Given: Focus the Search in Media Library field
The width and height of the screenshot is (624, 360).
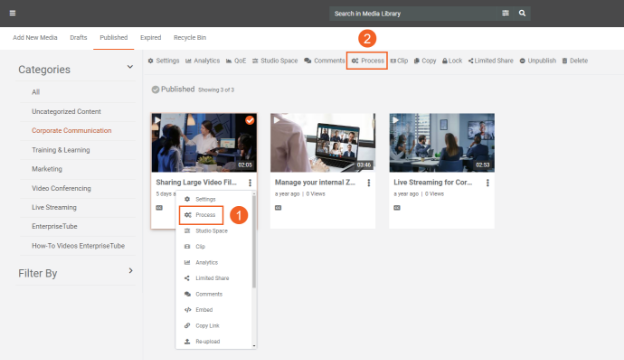Looking at the screenshot, I should tap(414, 14).
